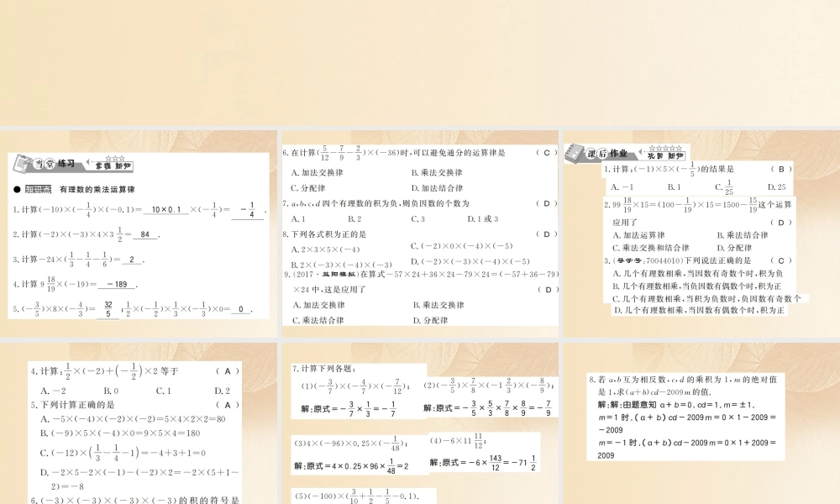Click the answer 84 in question 2
This screenshot has width=840, height=504.
[x=144, y=234]
